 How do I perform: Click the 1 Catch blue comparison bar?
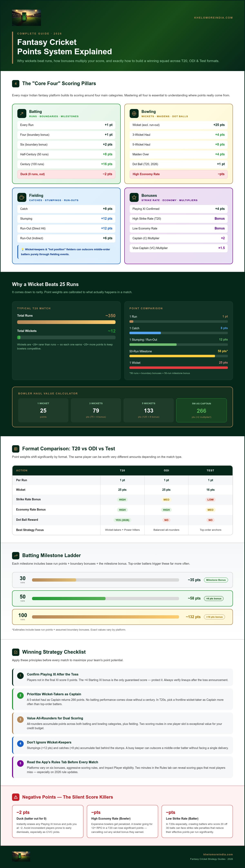coord(179,333)
